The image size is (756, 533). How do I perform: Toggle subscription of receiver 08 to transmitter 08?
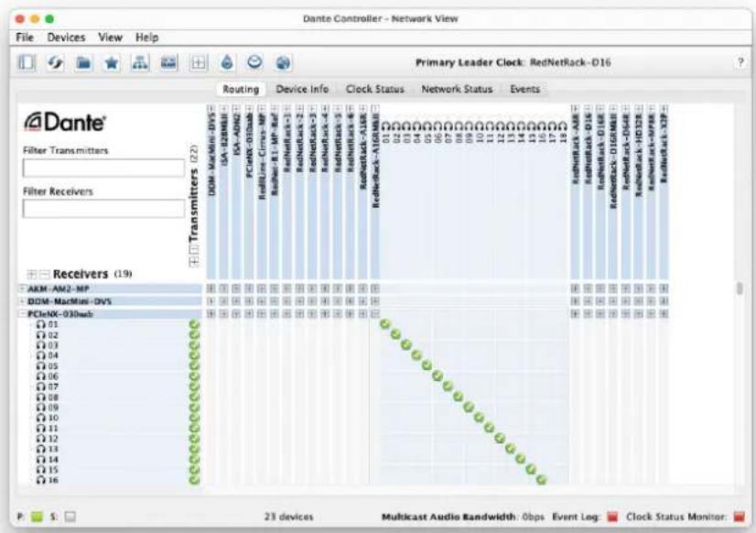(x=458, y=397)
